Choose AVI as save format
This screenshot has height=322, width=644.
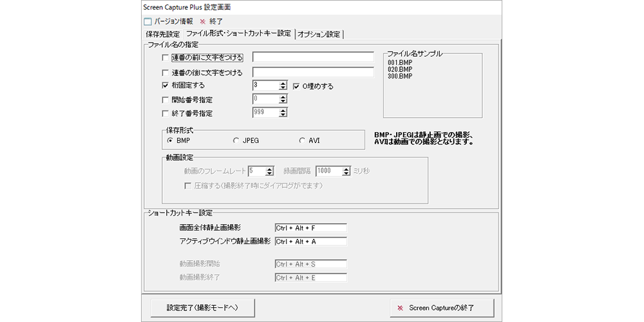pyautogui.click(x=303, y=140)
